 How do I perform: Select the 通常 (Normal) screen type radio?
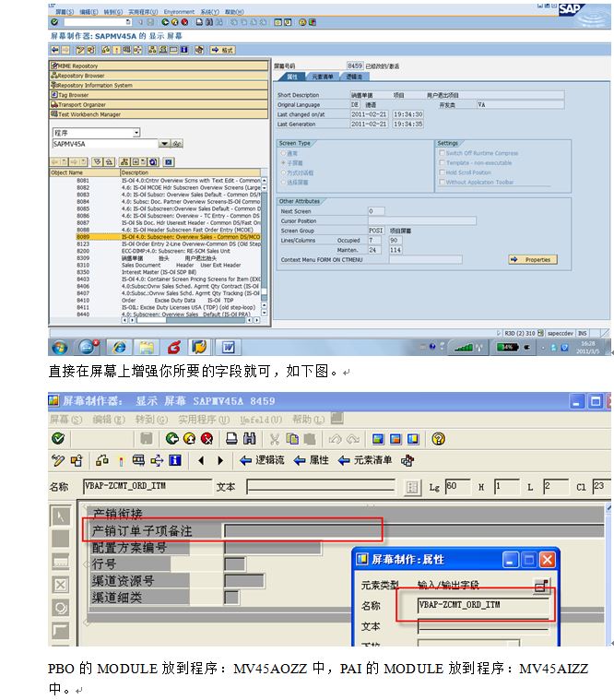coord(283,153)
